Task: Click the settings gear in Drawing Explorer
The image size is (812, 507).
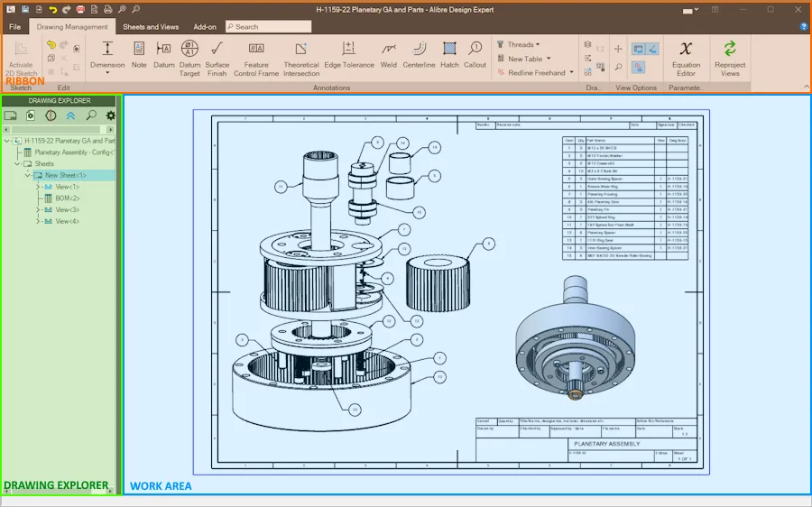Action: pos(110,115)
